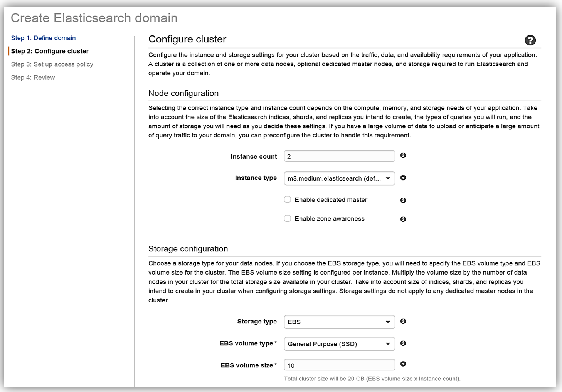View info about Enable zone awareness
Viewport: 562px width, 392px height.
(403, 219)
